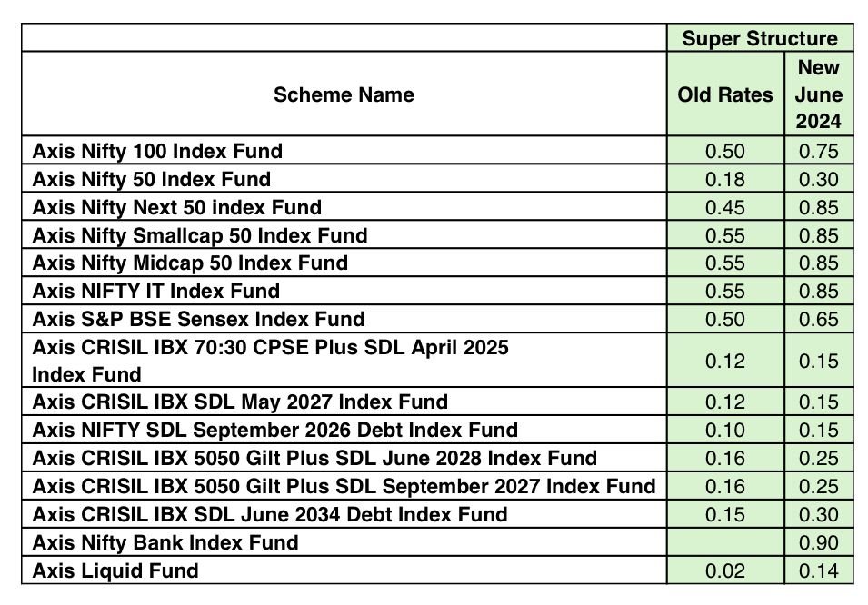Screen dimensions: 868x605
Task: Click Axis NIFTY IT Index Fund cell
Action: point(155,292)
